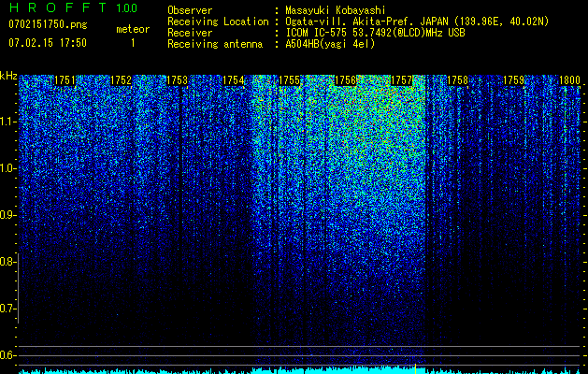
Task: Click the Receiver label
Action: (x=190, y=33)
